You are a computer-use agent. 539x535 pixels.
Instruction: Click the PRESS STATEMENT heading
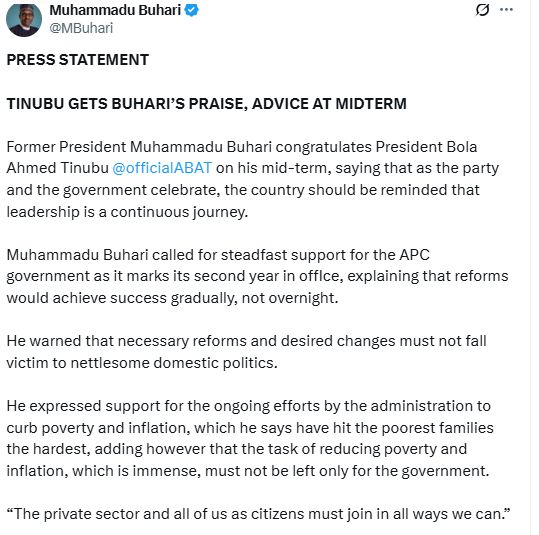[x=78, y=60]
